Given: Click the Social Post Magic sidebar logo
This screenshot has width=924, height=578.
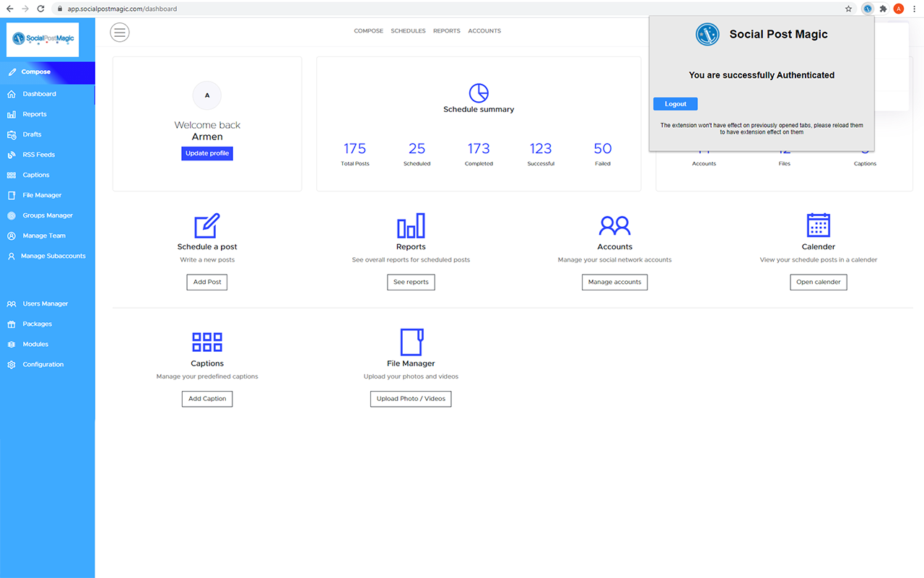Looking at the screenshot, I should (x=43, y=39).
